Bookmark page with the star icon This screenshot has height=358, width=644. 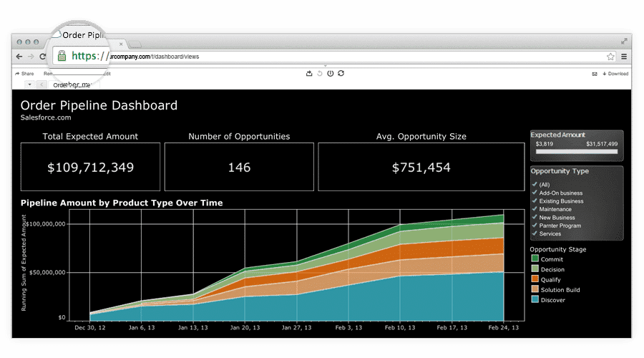pos(610,57)
